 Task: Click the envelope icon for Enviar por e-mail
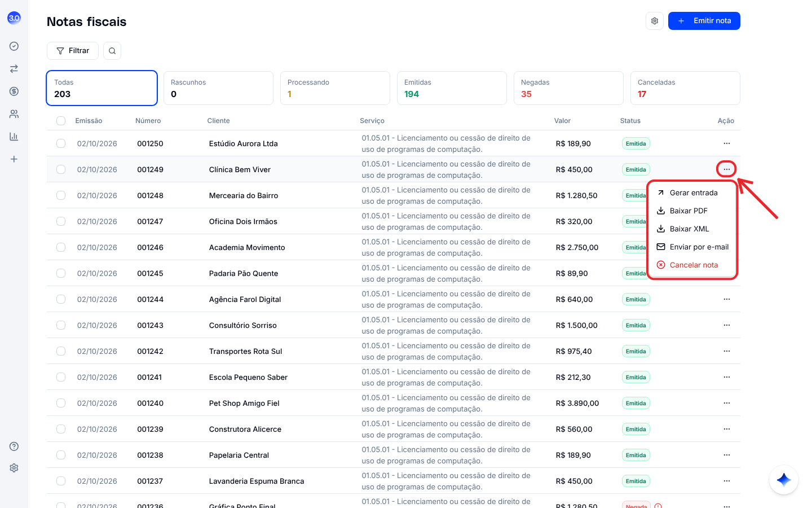pos(661,247)
